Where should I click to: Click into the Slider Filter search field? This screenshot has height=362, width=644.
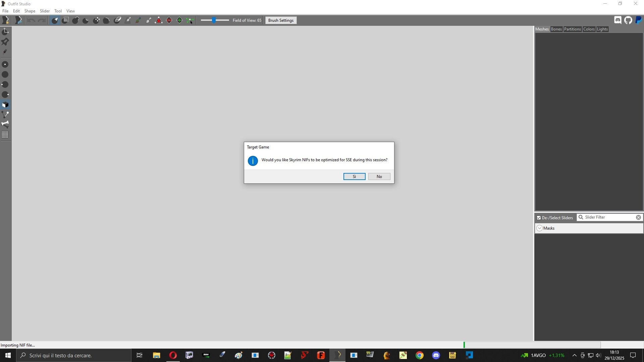(609, 217)
